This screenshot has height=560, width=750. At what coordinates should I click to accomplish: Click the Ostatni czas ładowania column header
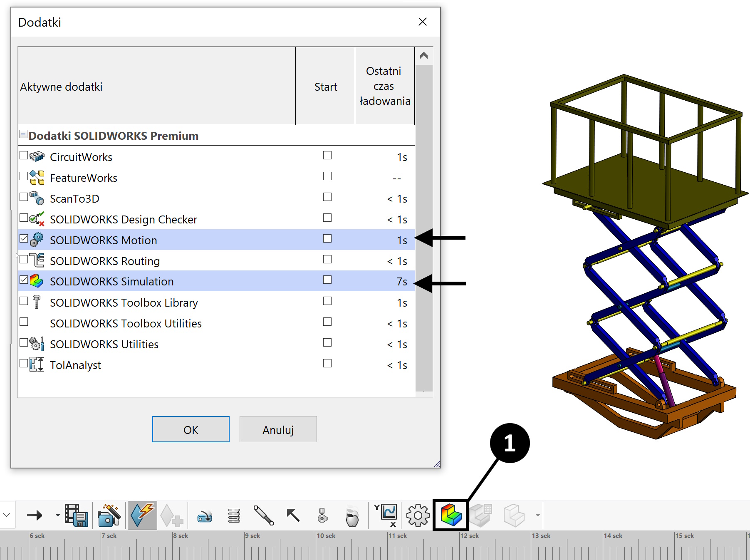pos(385,86)
